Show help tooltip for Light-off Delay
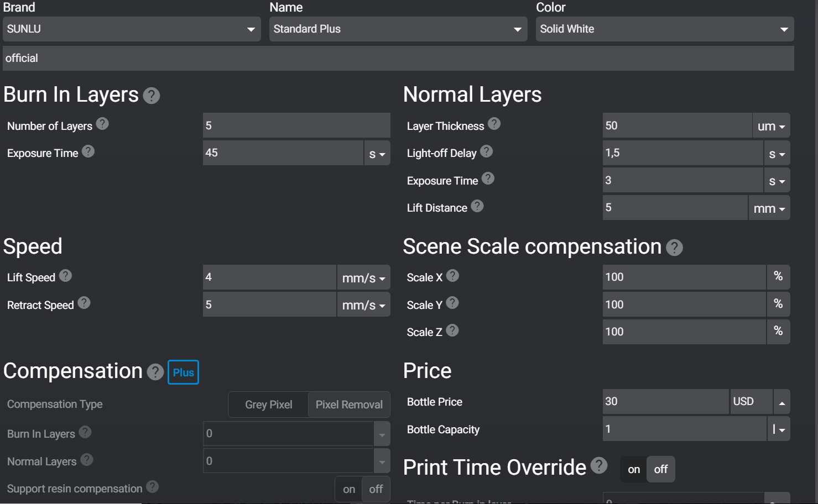This screenshot has height=504, width=818. coord(486,151)
